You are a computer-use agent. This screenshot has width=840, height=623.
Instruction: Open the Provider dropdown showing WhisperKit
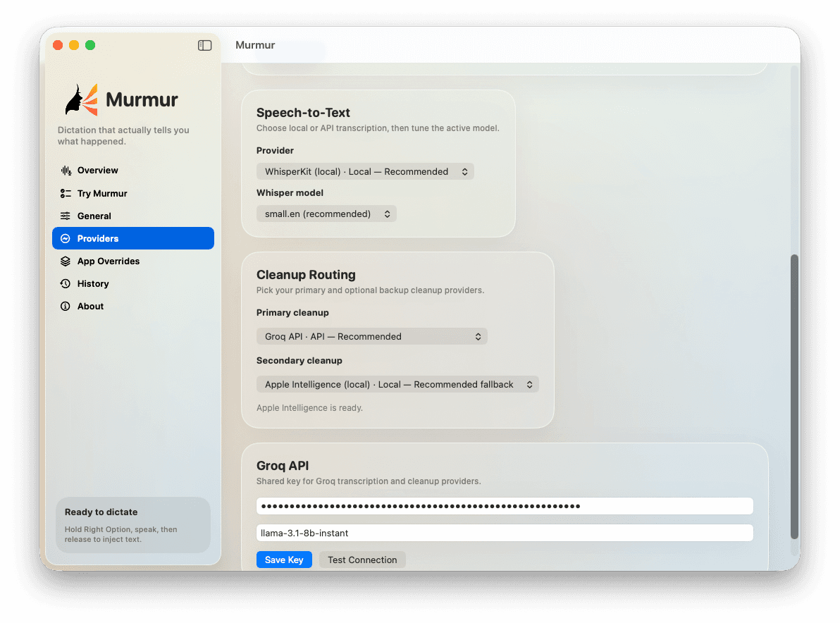(364, 171)
